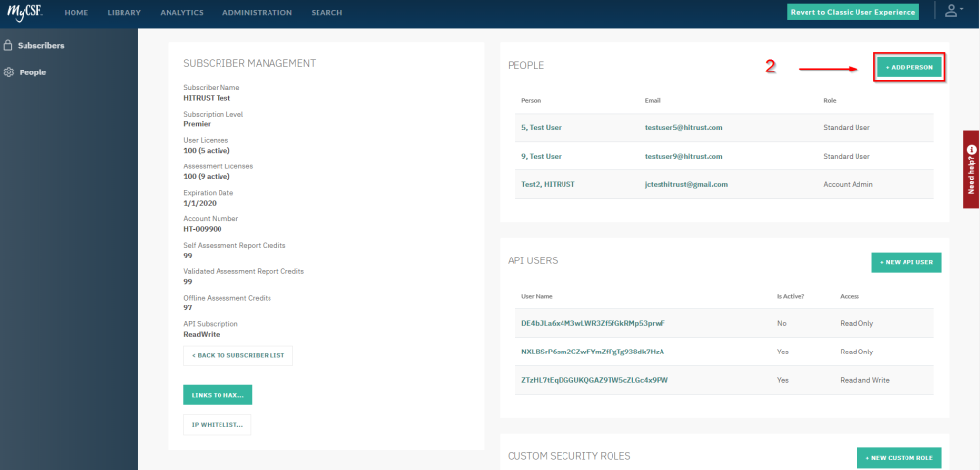
Task: Open API user DE4bJLa6x4M3wLWR3Zf5fGkRMp53prwF
Action: pos(593,323)
